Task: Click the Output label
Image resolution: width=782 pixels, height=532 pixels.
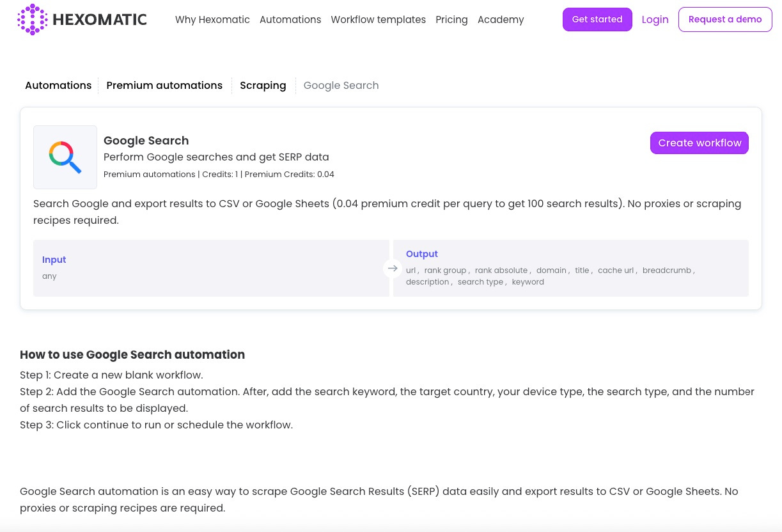Action: (422, 254)
